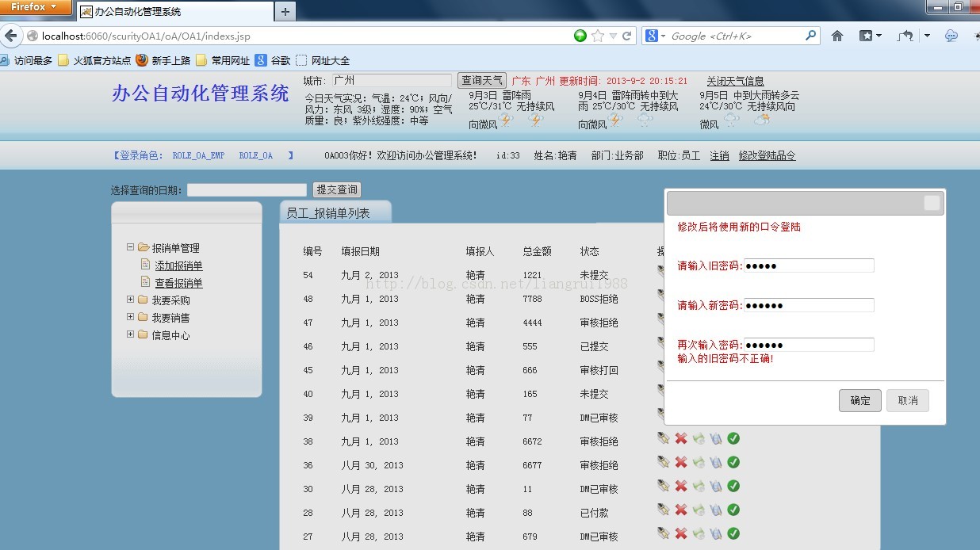Click the blue documents icon for report 46
Viewport: 980px width, 550px height.
pyautogui.click(x=714, y=346)
